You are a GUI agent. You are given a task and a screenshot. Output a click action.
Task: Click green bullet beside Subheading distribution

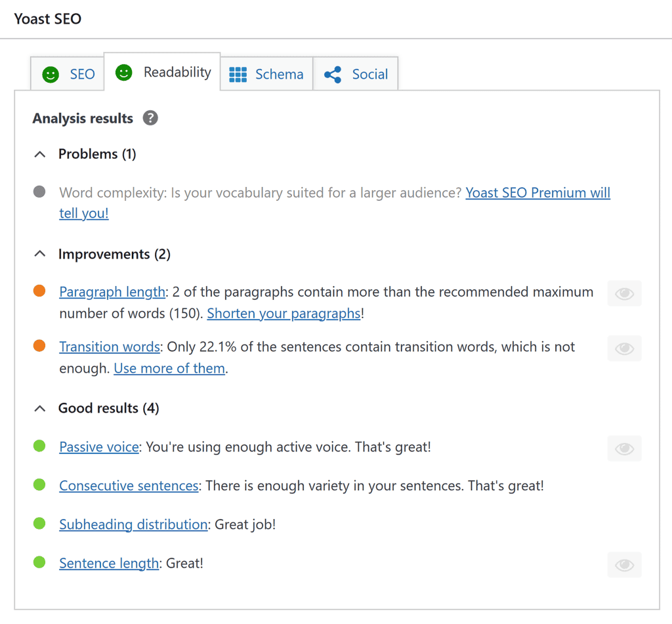click(x=39, y=524)
